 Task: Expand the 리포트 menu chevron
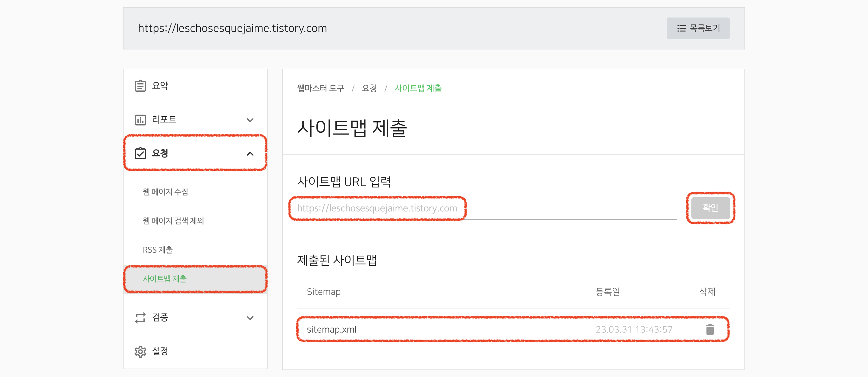click(250, 120)
